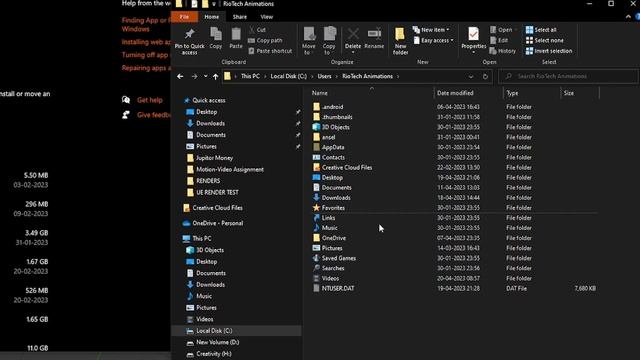Click Select all in ribbon
The height and width of the screenshot is (360, 640).
pyautogui.click(x=541, y=30)
